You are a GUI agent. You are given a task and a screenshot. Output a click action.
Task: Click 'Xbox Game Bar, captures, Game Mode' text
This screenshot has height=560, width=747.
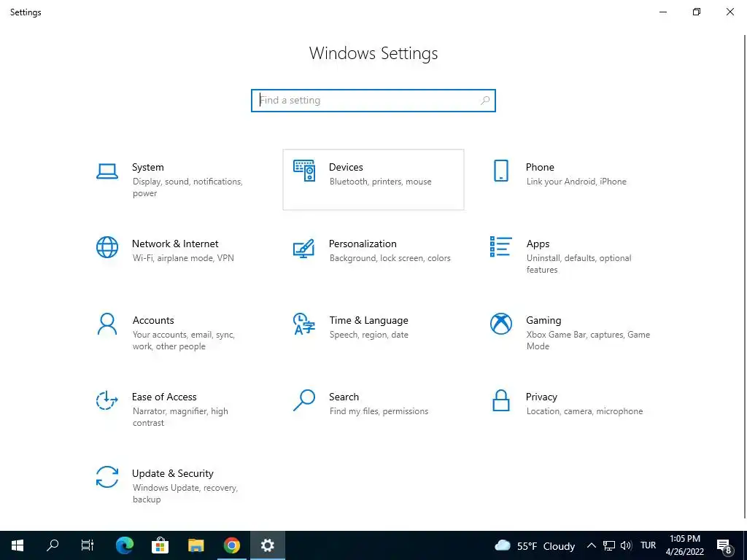(588, 341)
